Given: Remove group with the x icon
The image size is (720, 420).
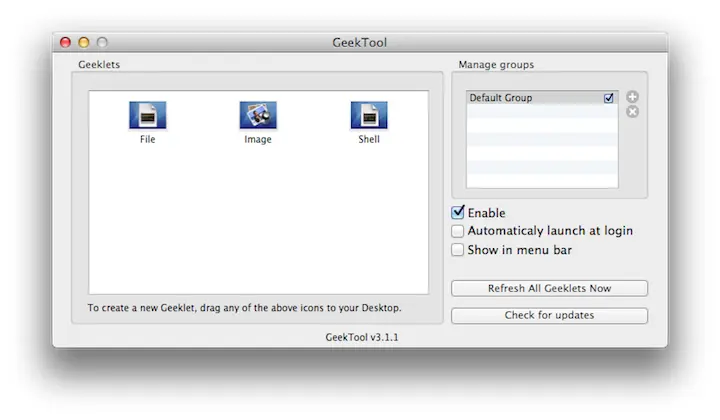Looking at the screenshot, I should coord(632,112).
